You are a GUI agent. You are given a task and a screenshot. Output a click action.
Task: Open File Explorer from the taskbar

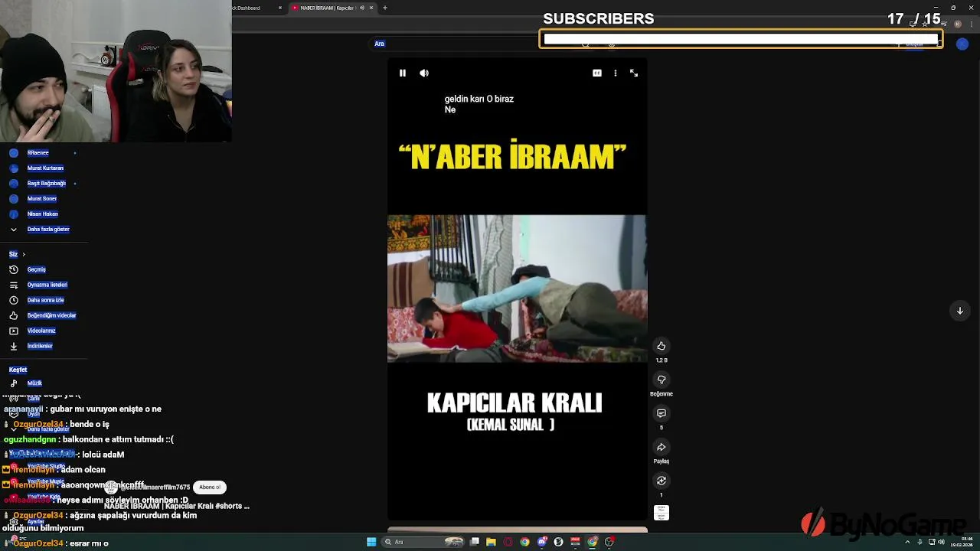491,542
